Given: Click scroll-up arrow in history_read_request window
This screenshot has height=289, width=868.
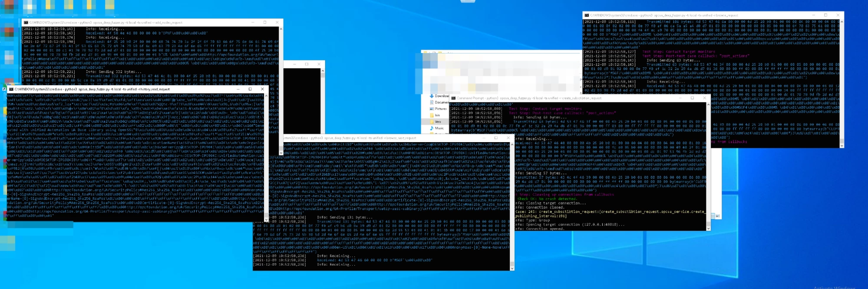Looking at the screenshot, I should [x=266, y=95].
